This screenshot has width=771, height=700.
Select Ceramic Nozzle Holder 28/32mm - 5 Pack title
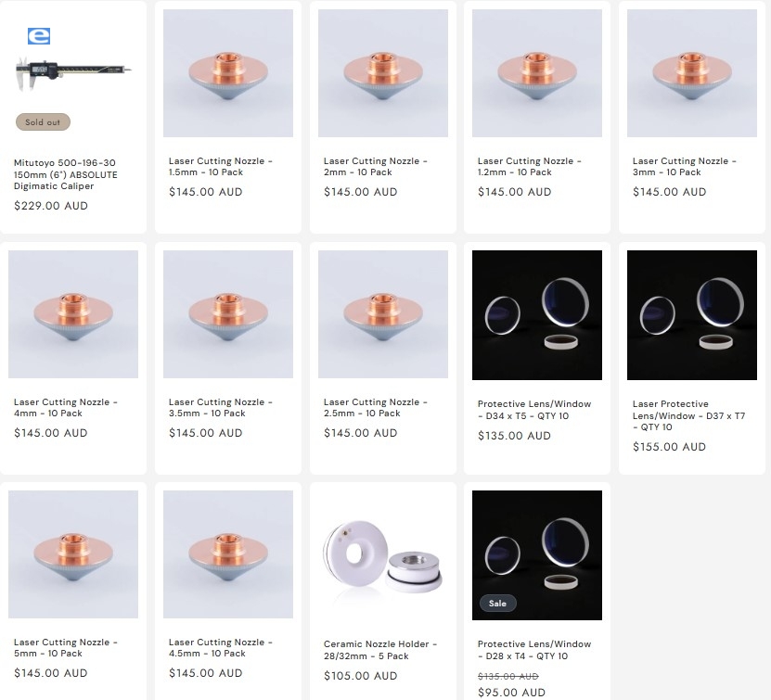coord(380,650)
